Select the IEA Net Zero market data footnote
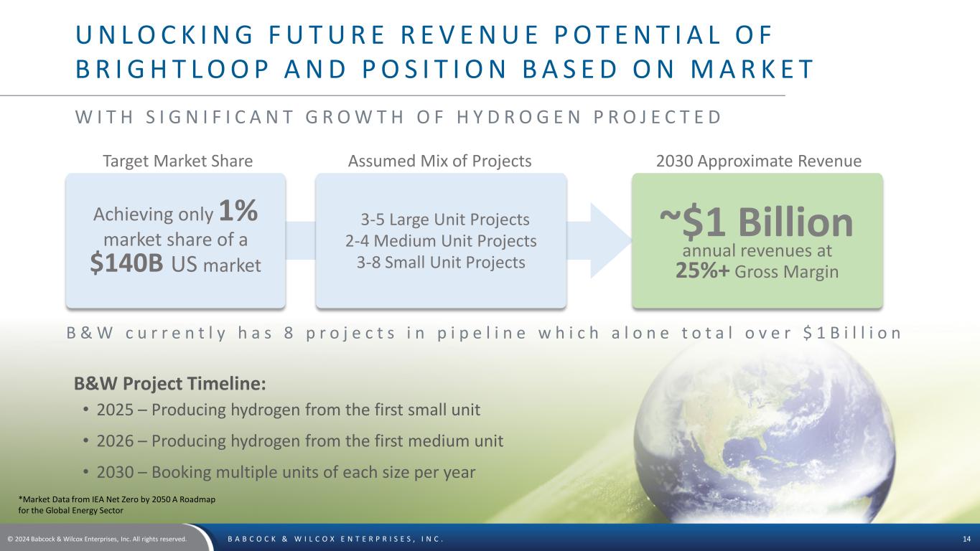980x551 pixels. (x=116, y=504)
